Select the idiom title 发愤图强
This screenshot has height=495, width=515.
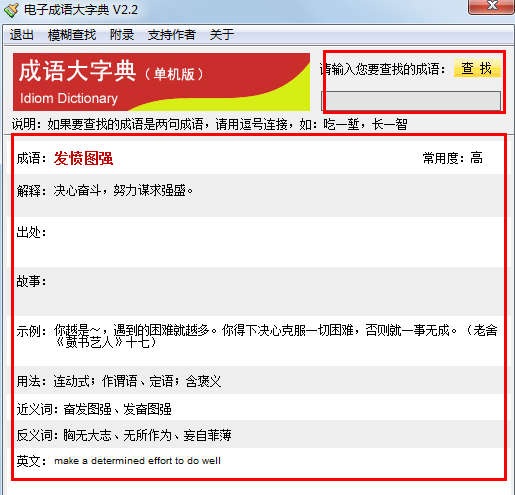[83, 158]
